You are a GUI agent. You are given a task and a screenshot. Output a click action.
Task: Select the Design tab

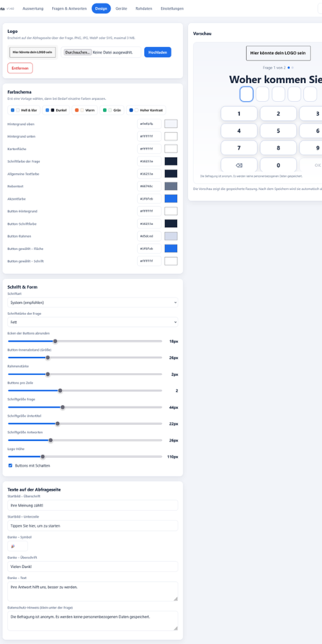tap(101, 8)
